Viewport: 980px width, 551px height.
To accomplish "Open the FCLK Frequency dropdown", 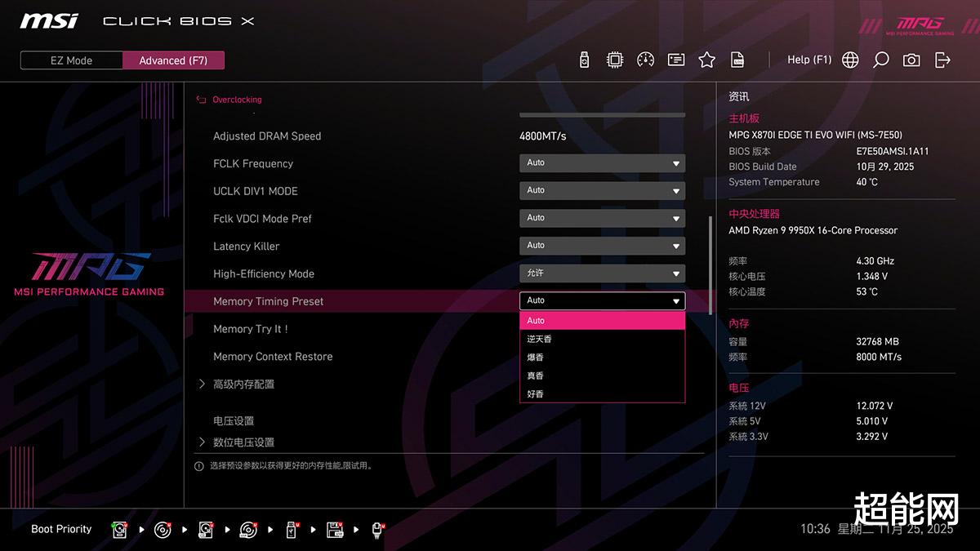I will click(603, 163).
